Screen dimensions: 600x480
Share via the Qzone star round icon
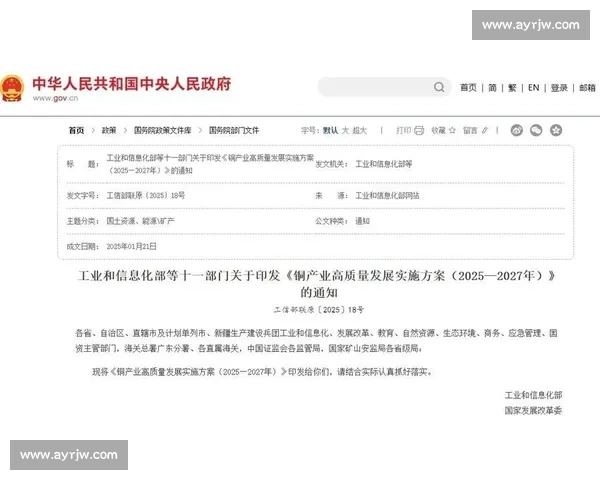(556, 131)
